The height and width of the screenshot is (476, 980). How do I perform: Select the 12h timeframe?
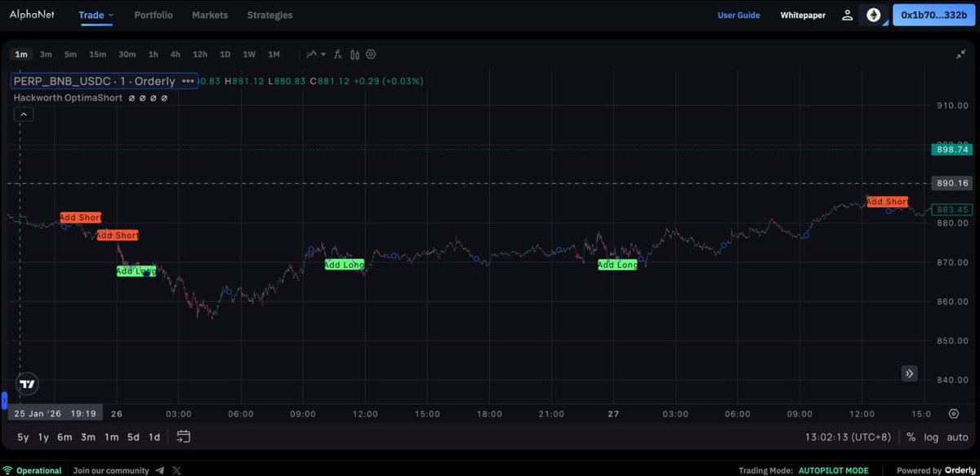tap(200, 55)
